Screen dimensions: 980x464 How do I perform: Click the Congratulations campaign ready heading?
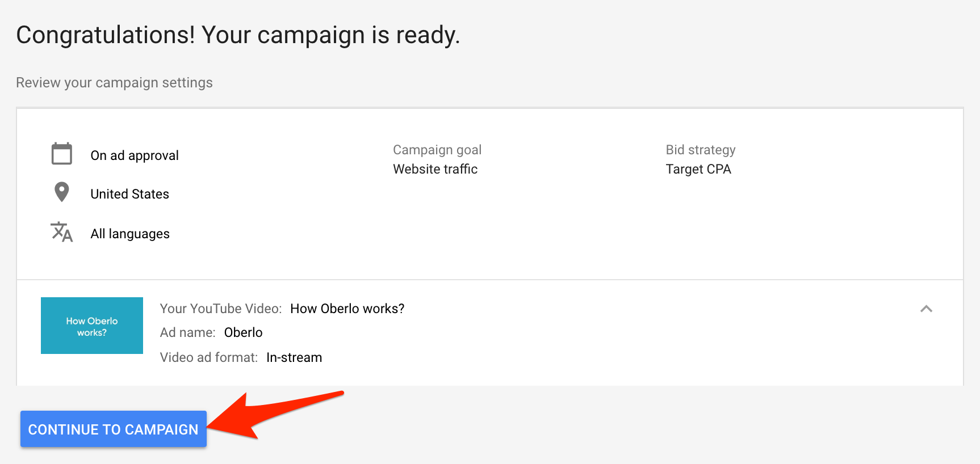(x=238, y=35)
